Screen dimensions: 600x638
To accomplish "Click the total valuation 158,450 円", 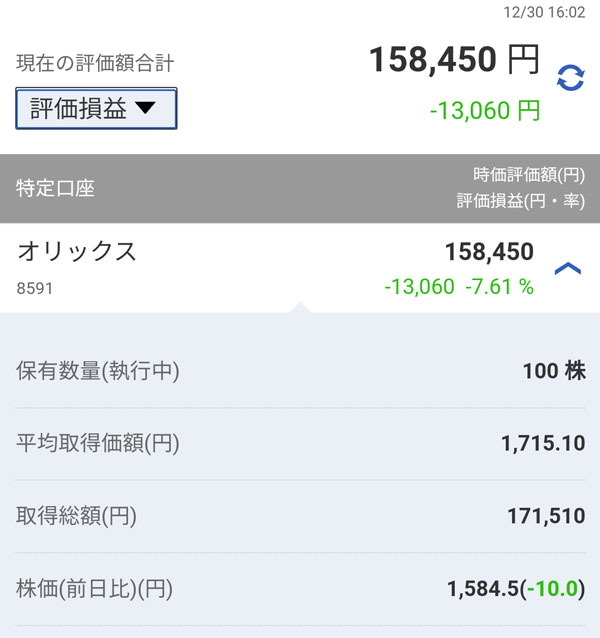I will pos(454,60).
